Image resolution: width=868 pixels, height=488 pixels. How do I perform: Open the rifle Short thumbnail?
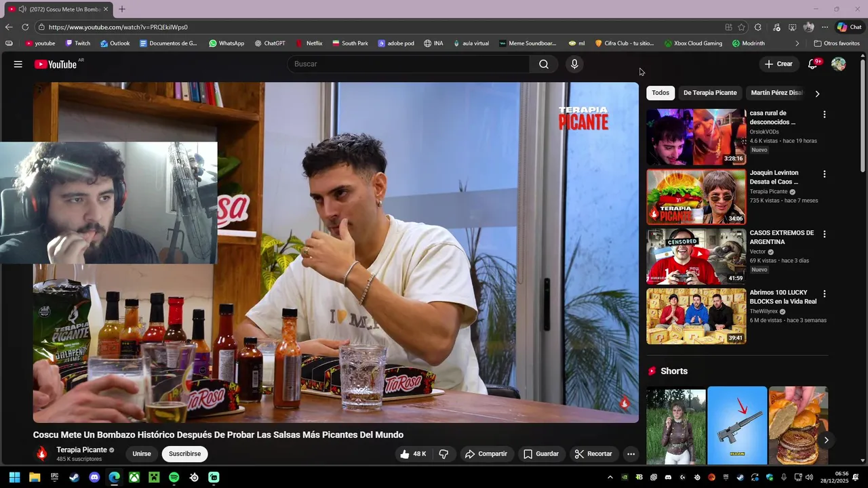coord(737,425)
